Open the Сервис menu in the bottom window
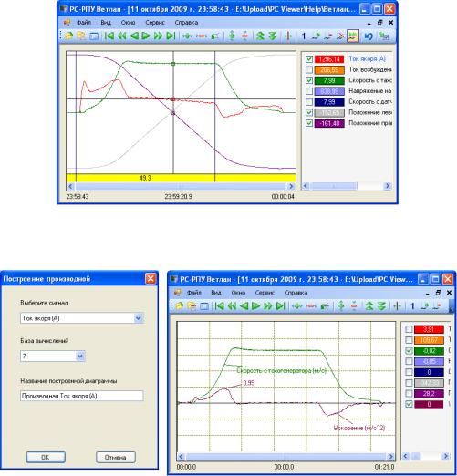The width and height of the screenshot is (457, 476). pos(265,293)
